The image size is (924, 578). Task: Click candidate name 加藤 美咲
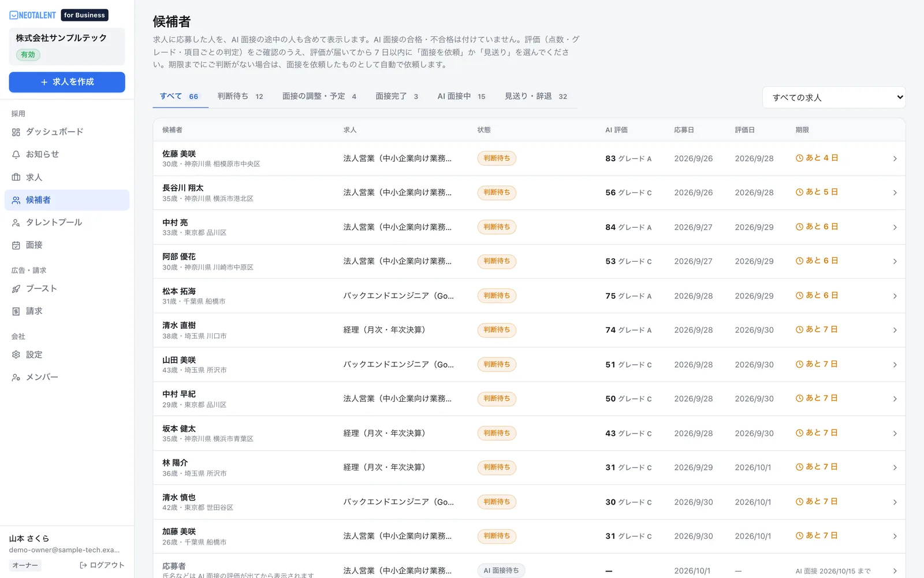[x=179, y=532]
